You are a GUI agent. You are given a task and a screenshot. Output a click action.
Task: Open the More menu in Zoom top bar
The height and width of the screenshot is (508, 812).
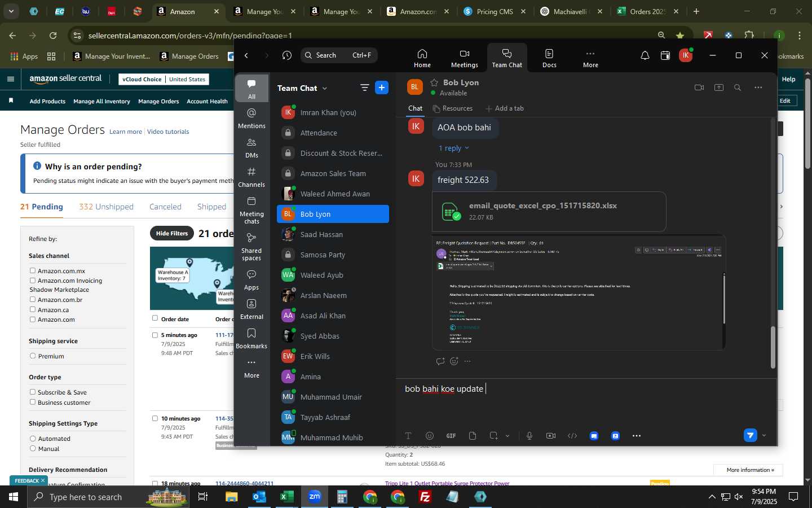click(x=590, y=58)
